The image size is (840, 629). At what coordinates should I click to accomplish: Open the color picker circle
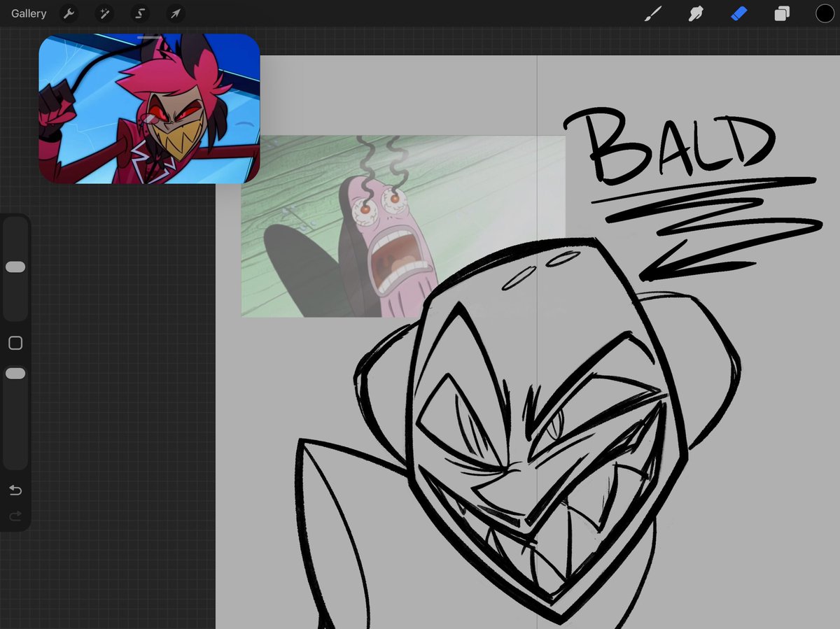825,13
